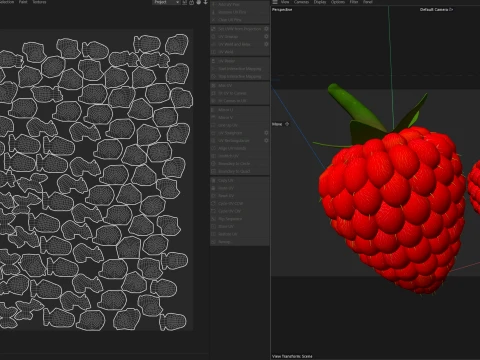Screen dimensions: 480x360
Task: Click the Perspective viewport label
Action: pos(282,10)
